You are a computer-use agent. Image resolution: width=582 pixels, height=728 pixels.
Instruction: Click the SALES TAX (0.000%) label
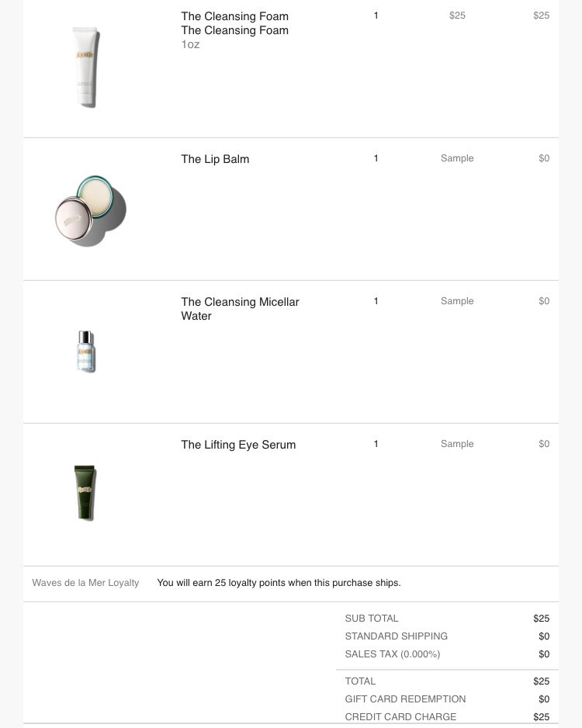pos(392,654)
